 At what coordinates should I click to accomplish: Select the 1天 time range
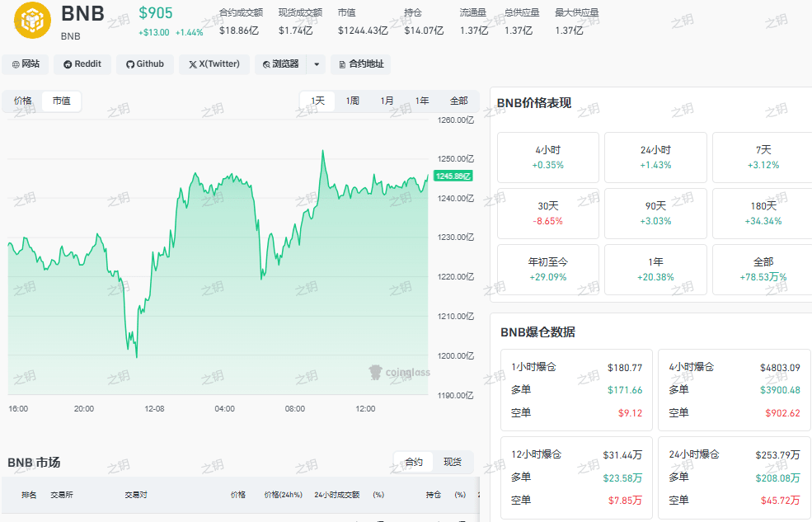click(x=317, y=101)
